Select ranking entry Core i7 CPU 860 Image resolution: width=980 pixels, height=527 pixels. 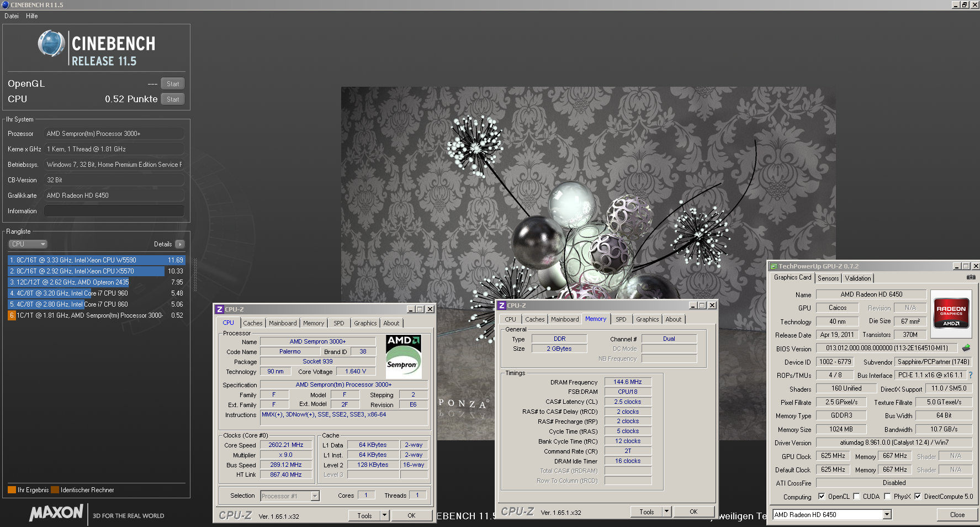[x=96, y=304]
